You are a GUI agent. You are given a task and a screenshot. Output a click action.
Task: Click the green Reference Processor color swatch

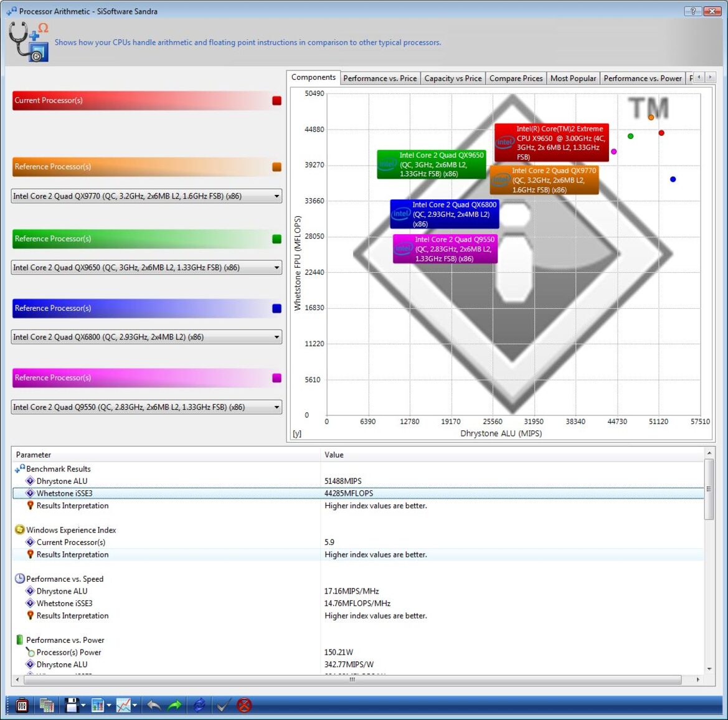coord(277,239)
